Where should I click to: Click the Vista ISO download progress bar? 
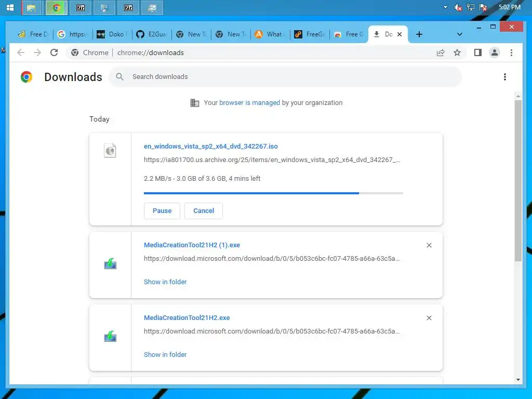tap(273, 193)
